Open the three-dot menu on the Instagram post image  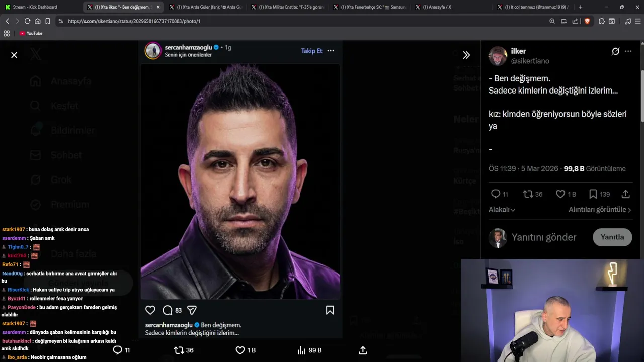pyautogui.click(x=331, y=51)
